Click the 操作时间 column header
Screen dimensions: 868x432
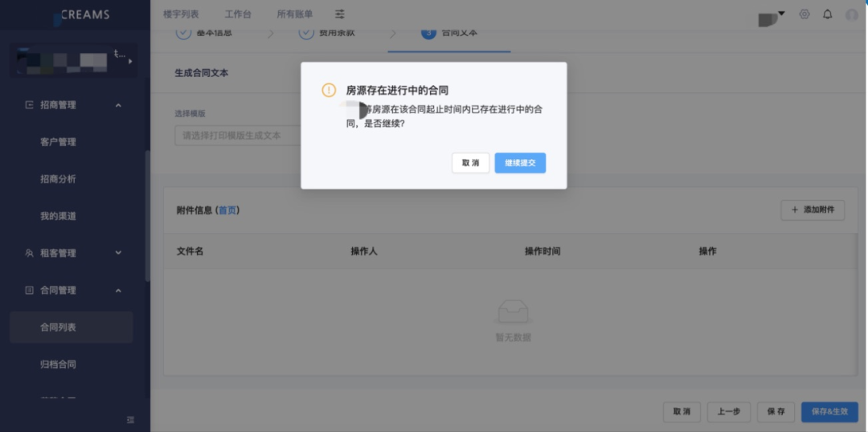(542, 251)
